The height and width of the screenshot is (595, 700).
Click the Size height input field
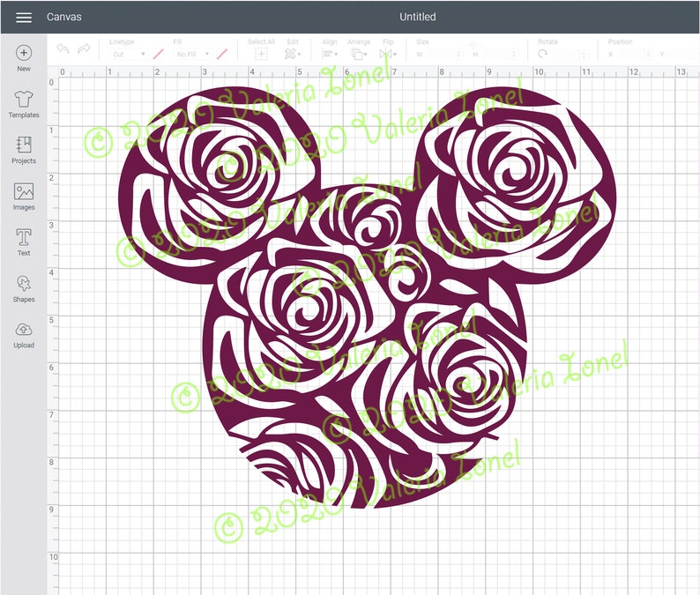point(499,54)
